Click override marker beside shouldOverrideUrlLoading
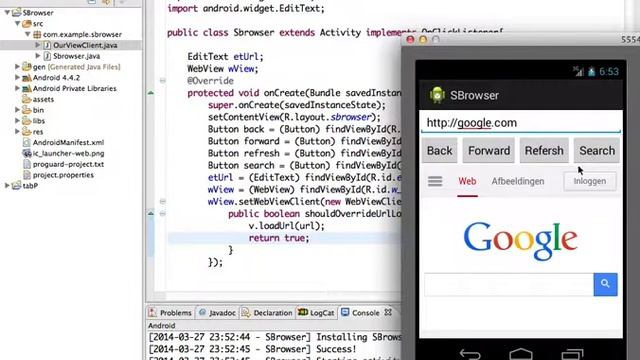Viewport: 640px width, 360px height. tap(151, 213)
